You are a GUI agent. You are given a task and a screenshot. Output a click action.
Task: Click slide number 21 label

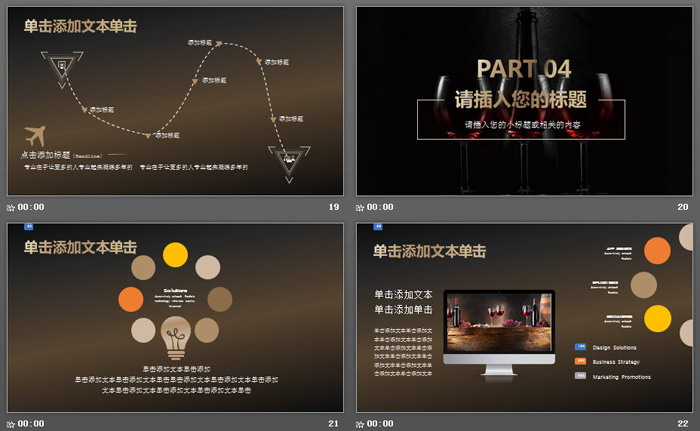pos(333,424)
